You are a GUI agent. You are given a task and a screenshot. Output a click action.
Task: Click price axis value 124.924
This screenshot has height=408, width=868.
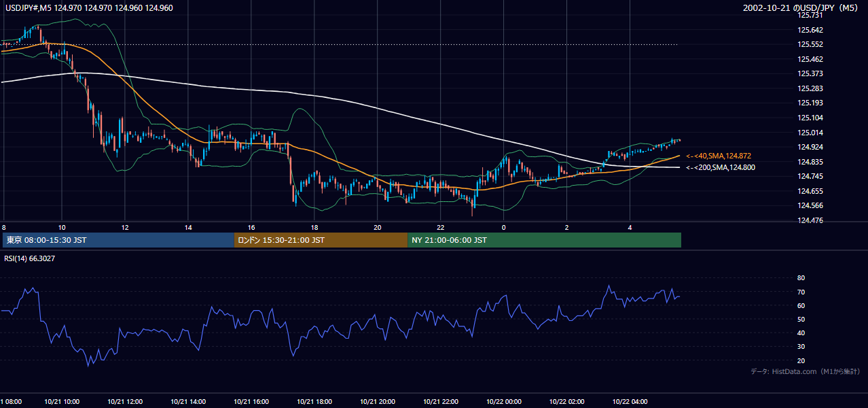(x=810, y=147)
